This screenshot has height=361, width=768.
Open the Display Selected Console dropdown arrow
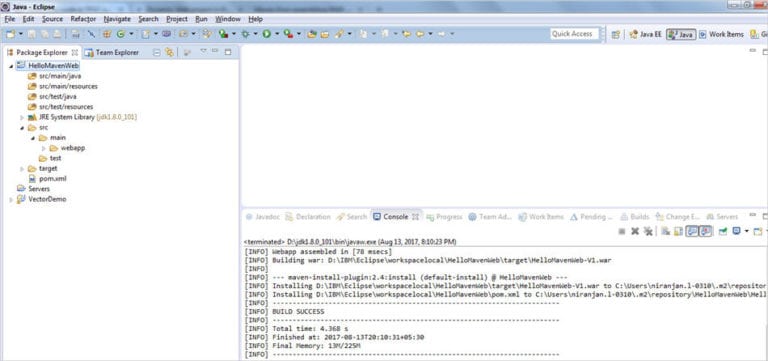click(746, 231)
